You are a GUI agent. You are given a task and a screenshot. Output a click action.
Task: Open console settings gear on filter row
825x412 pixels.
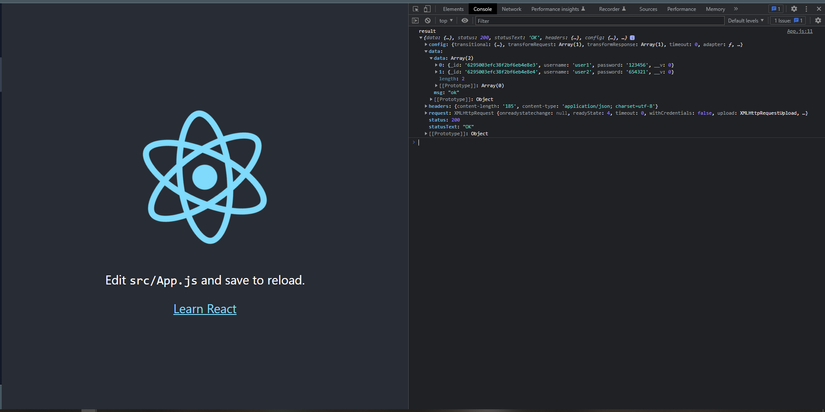[817, 20]
